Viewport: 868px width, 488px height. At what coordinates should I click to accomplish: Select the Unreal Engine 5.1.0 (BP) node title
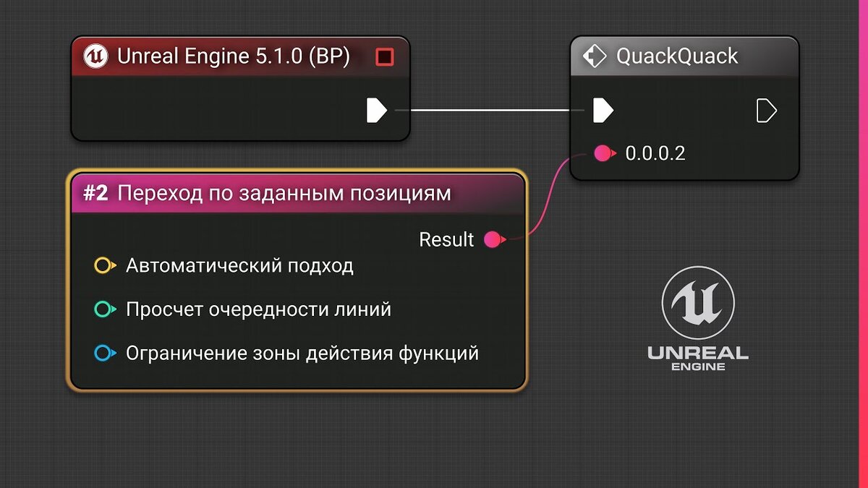pyautogui.click(x=233, y=56)
